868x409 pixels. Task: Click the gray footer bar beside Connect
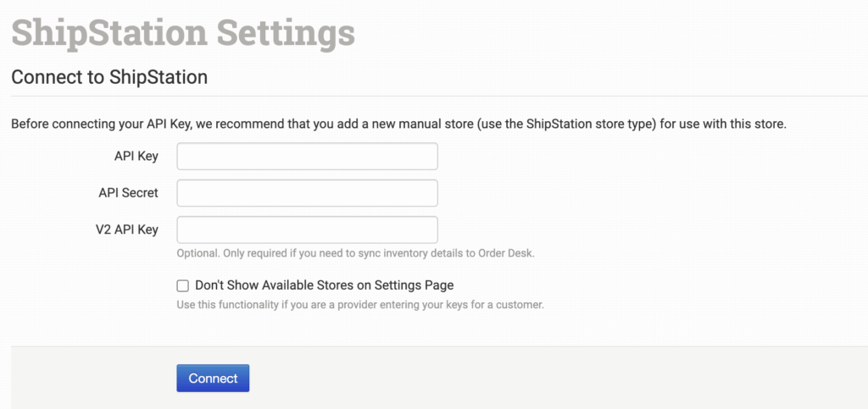click(x=551, y=378)
